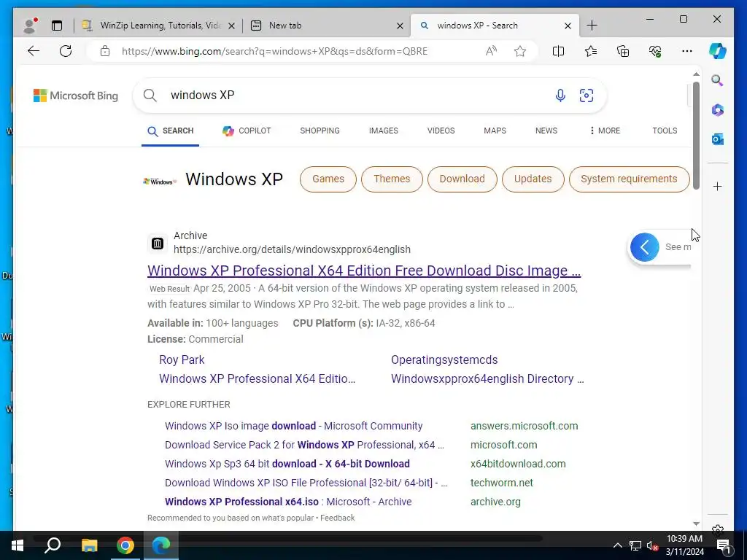Open sidebar Search icon
This screenshot has height=560, width=747.
point(718,80)
